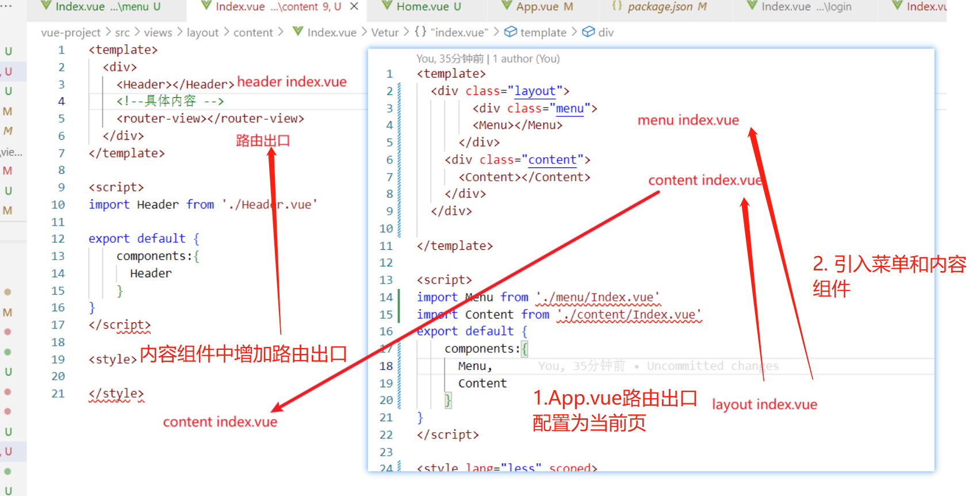980x496 pixels.
Task: Click author info text in layout code
Action: pyautogui.click(x=488, y=59)
